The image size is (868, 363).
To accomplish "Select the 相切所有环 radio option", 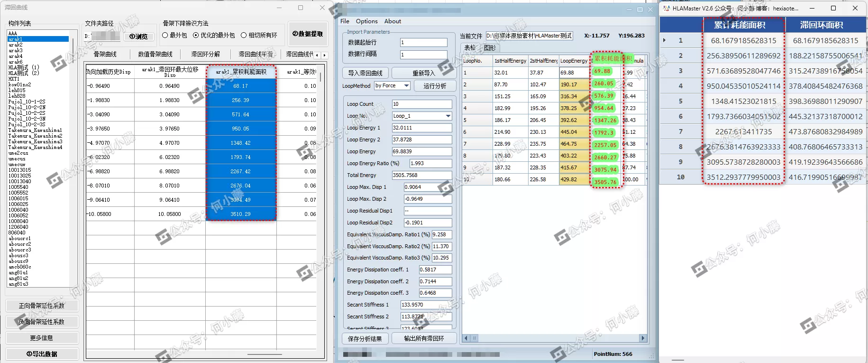I will click(244, 35).
